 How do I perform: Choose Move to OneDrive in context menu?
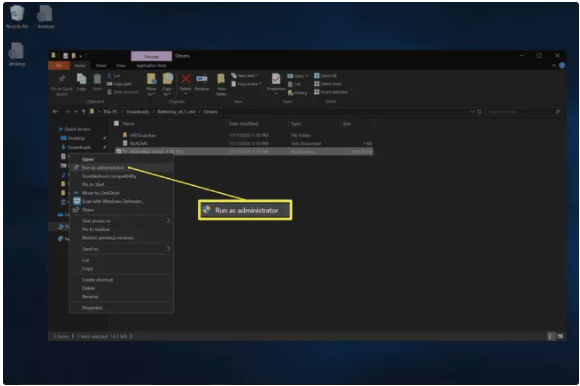pos(121,193)
